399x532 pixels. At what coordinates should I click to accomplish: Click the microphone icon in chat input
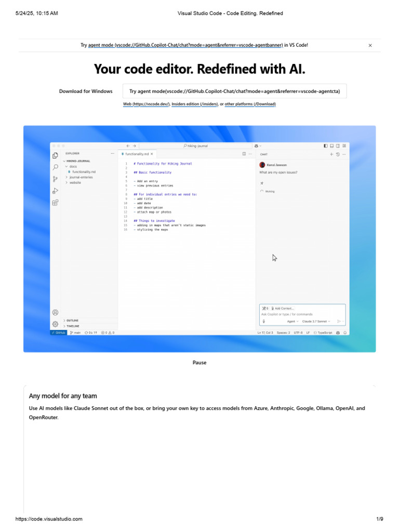[x=263, y=321]
